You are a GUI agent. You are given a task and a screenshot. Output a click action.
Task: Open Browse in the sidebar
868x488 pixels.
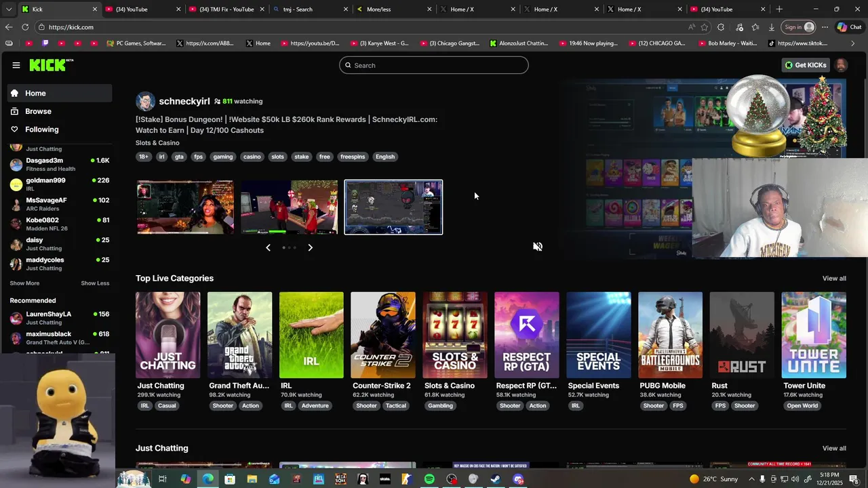coord(60,111)
